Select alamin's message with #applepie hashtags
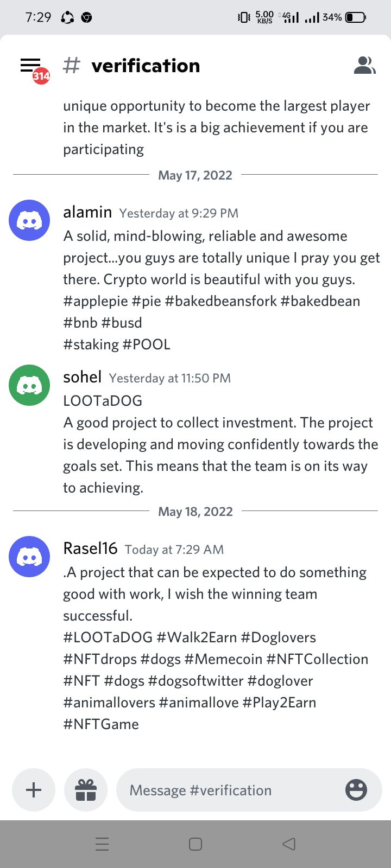 pos(222,290)
